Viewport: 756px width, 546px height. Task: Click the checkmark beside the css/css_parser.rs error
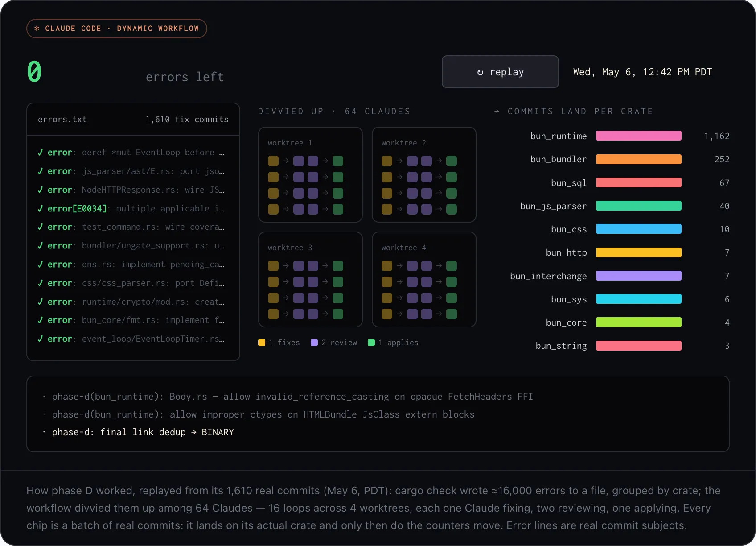click(41, 283)
